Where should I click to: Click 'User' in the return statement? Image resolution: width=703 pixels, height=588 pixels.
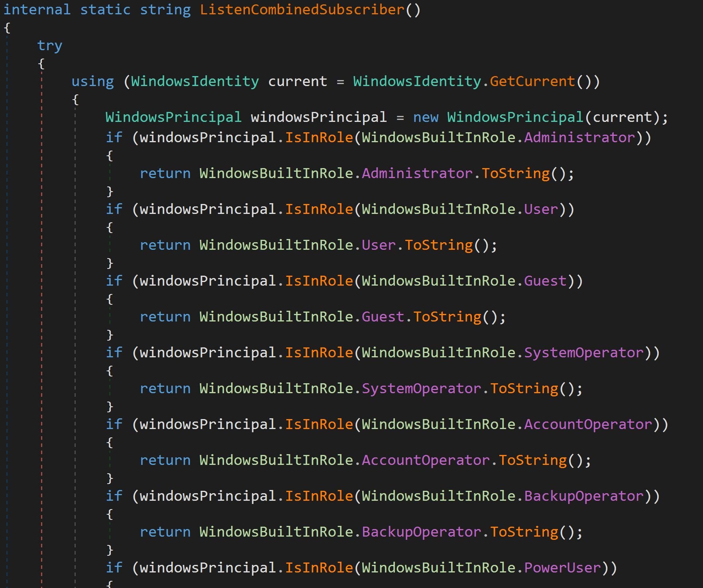[x=379, y=245]
